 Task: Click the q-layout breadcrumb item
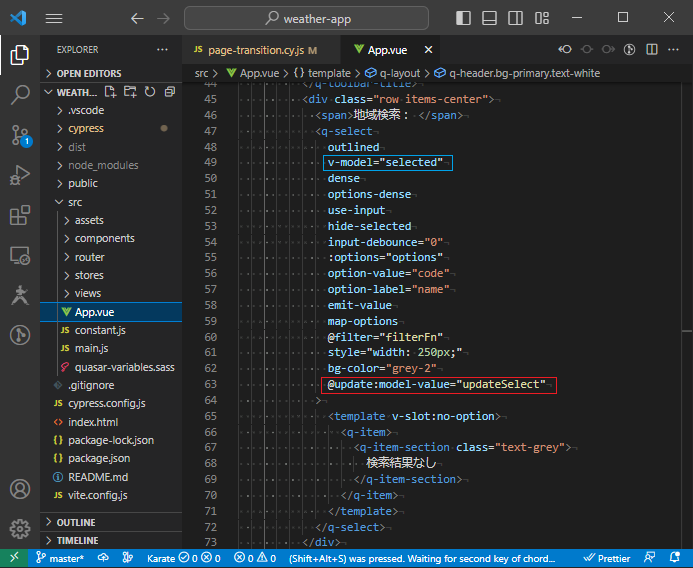coord(392,73)
